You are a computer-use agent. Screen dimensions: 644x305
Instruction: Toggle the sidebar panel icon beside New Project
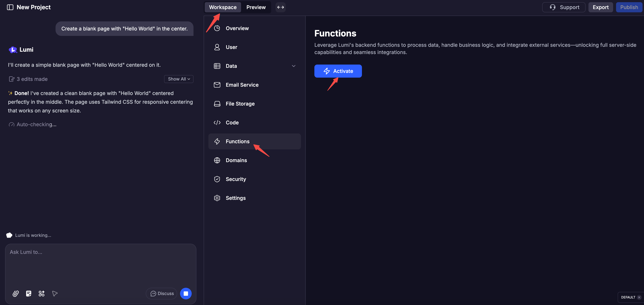pyautogui.click(x=10, y=7)
